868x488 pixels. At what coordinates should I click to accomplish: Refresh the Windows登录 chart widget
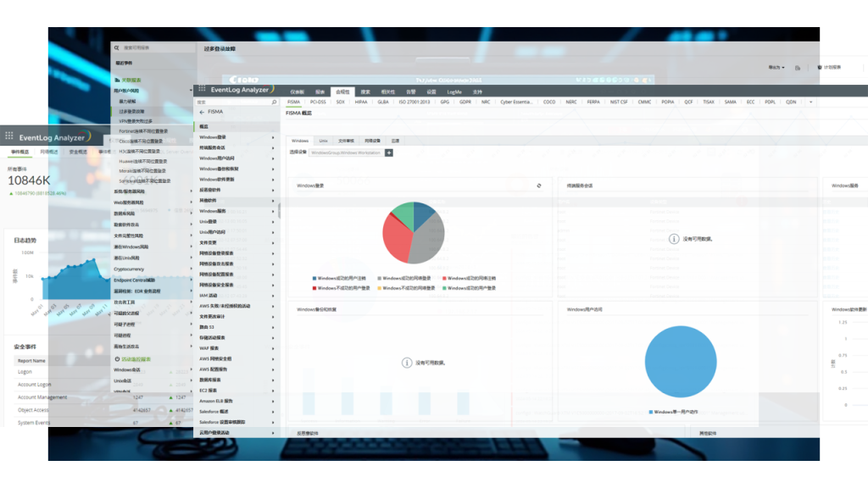539,186
